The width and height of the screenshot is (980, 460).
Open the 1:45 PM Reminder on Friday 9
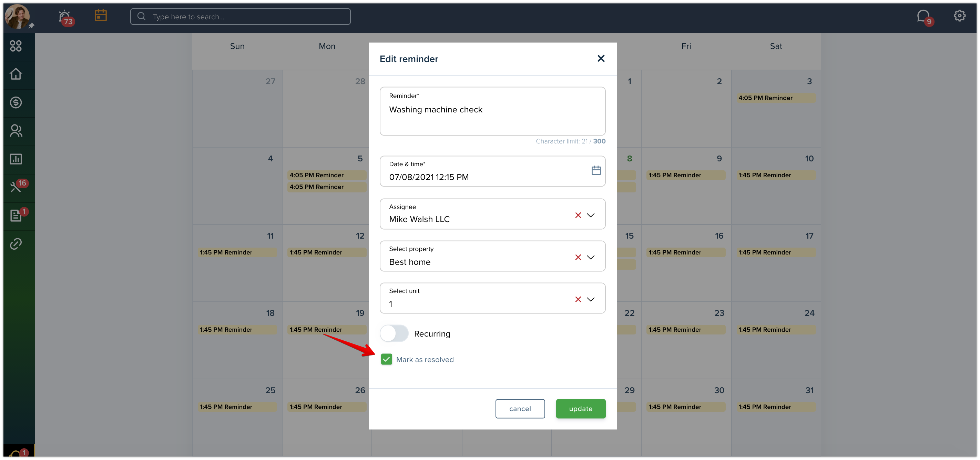click(x=685, y=175)
